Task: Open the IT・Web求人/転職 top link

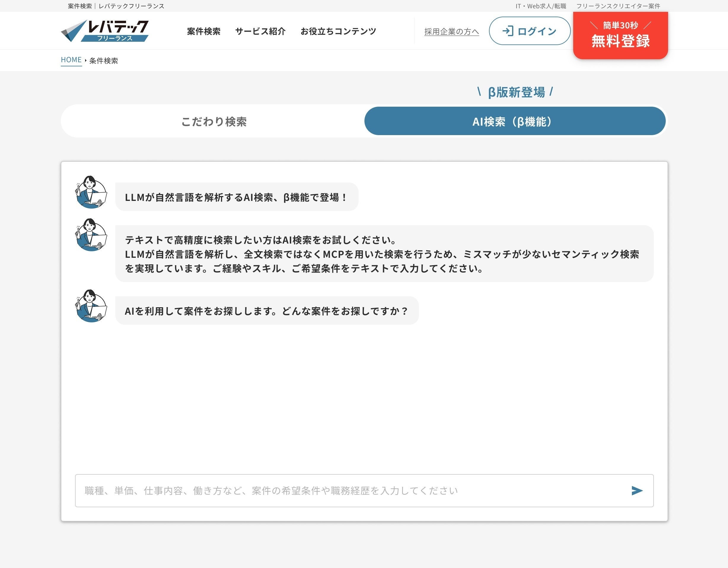Action: pyautogui.click(x=540, y=6)
